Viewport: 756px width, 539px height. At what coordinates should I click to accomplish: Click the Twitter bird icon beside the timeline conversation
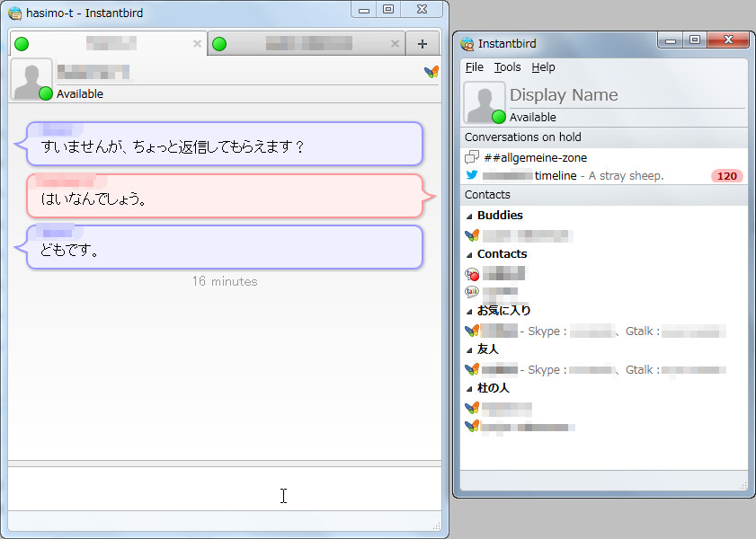(469, 176)
